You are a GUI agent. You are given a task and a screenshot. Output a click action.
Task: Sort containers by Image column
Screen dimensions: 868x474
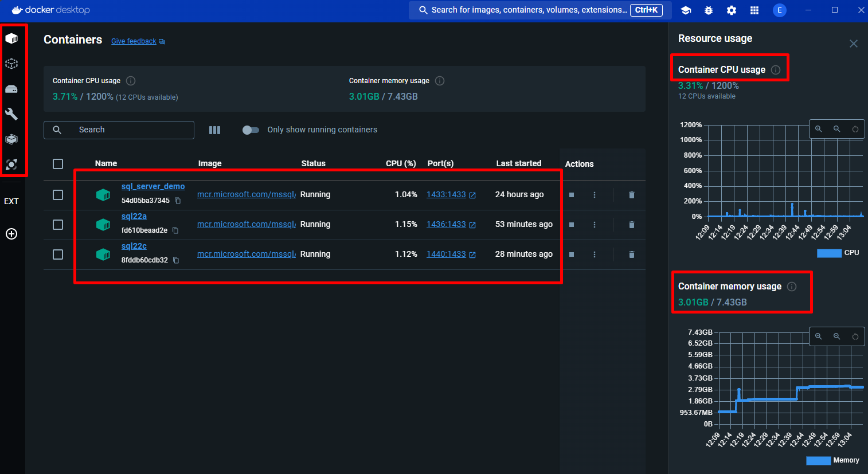[x=210, y=163]
